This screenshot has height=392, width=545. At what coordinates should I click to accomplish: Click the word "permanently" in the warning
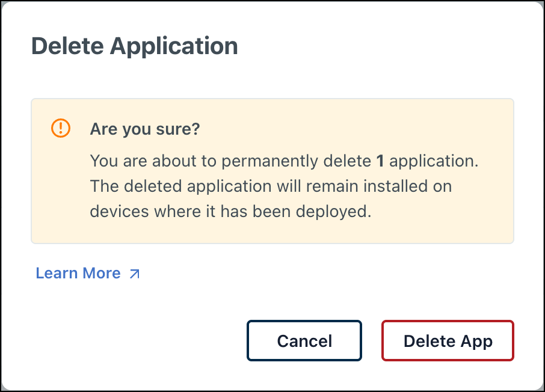[266, 161]
